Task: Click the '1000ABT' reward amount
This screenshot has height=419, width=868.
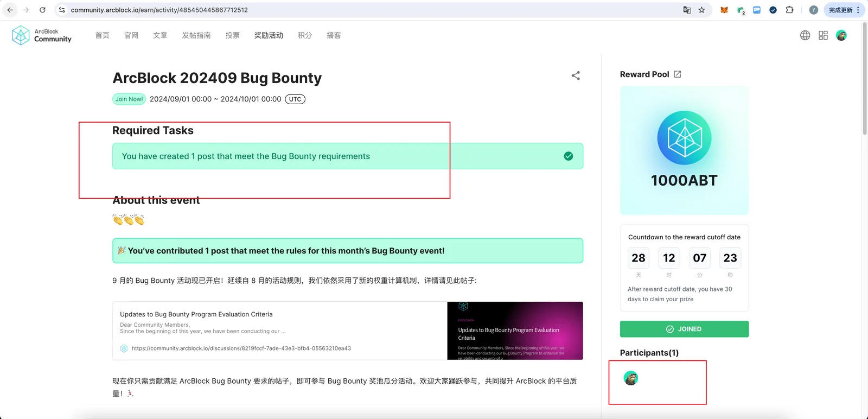Action: (684, 181)
